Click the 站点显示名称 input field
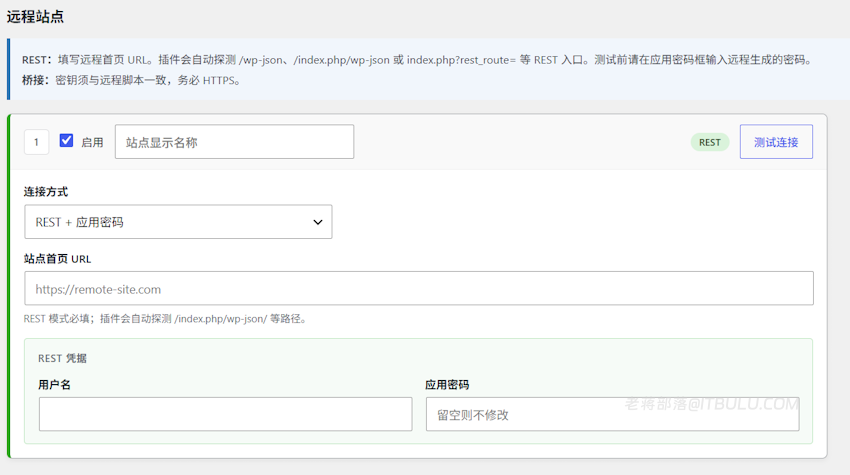The height and width of the screenshot is (475, 850). (x=234, y=142)
